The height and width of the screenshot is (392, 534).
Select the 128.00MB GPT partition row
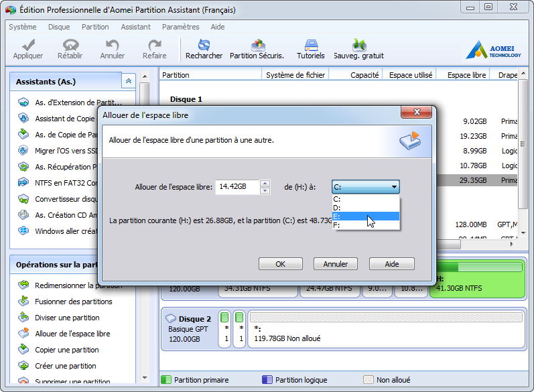(x=477, y=224)
